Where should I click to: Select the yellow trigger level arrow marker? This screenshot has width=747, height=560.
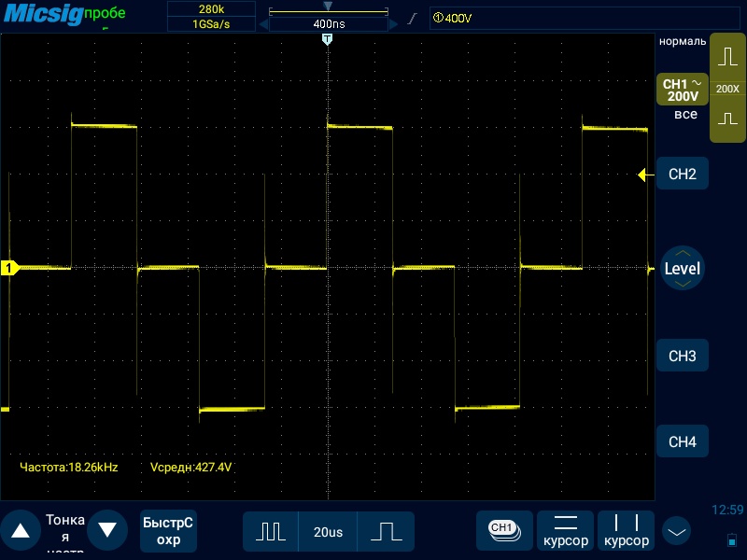coord(645,175)
